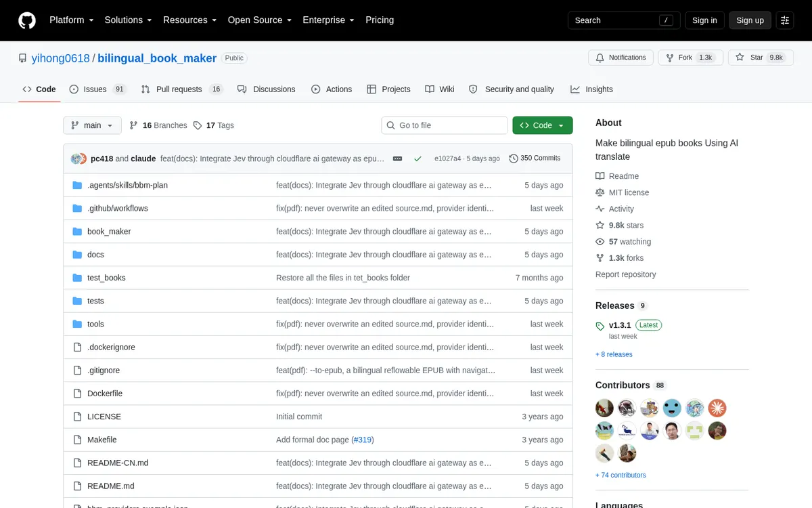812x508 pixels.
Task: Open the Open Source menu
Action: click(260, 20)
